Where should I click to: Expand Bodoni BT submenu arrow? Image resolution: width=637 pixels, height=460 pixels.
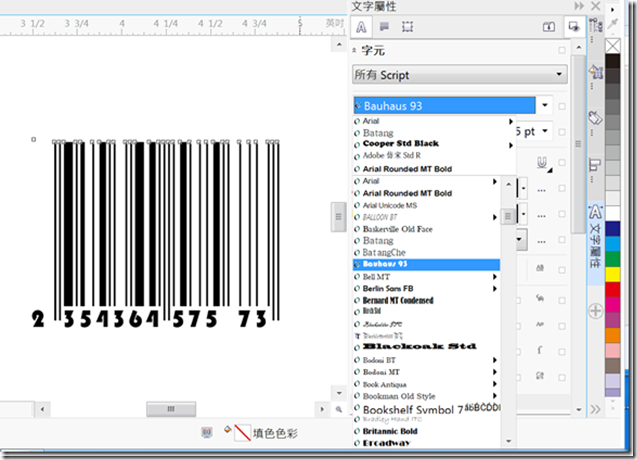(494, 360)
